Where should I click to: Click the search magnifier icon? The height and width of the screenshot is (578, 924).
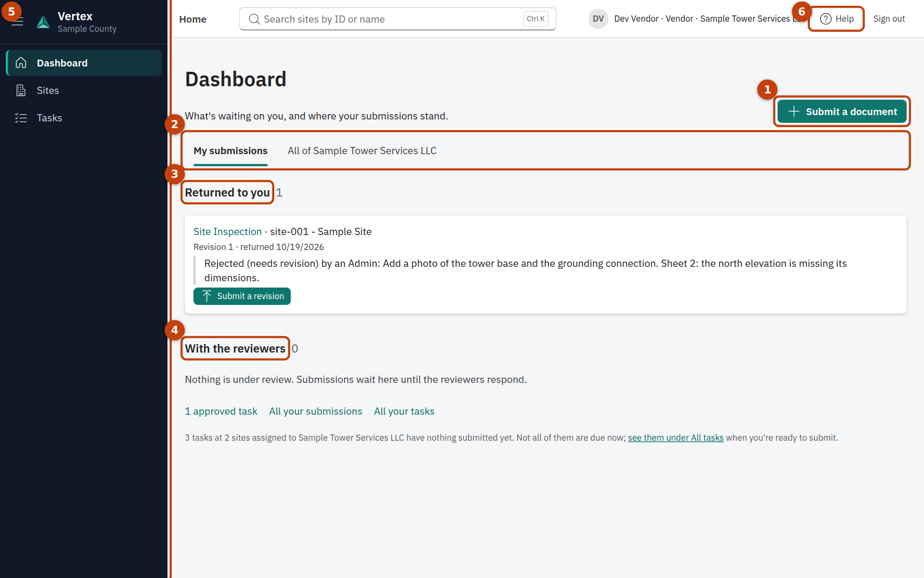pyautogui.click(x=254, y=19)
